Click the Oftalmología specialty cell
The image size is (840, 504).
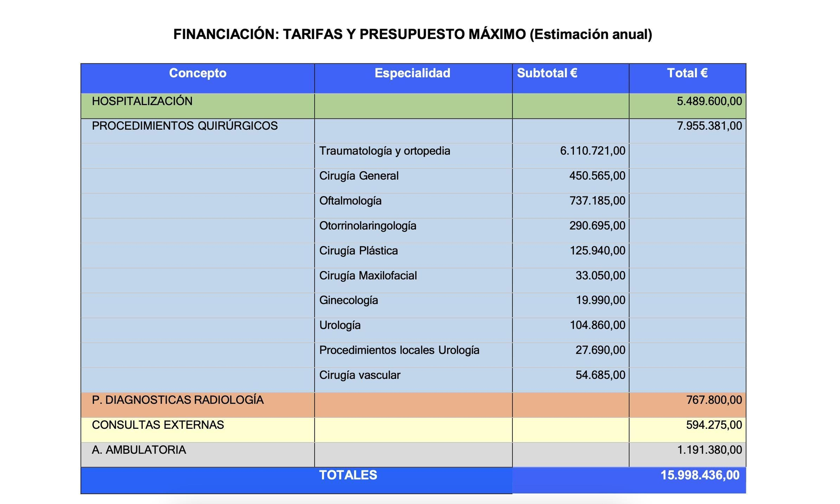coord(351,201)
